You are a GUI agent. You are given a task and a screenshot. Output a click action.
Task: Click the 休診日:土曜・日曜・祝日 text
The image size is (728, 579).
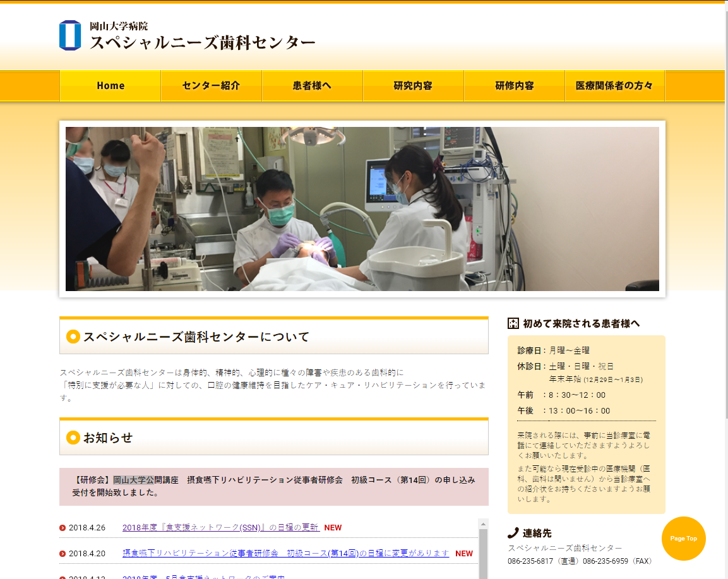click(x=566, y=366)
